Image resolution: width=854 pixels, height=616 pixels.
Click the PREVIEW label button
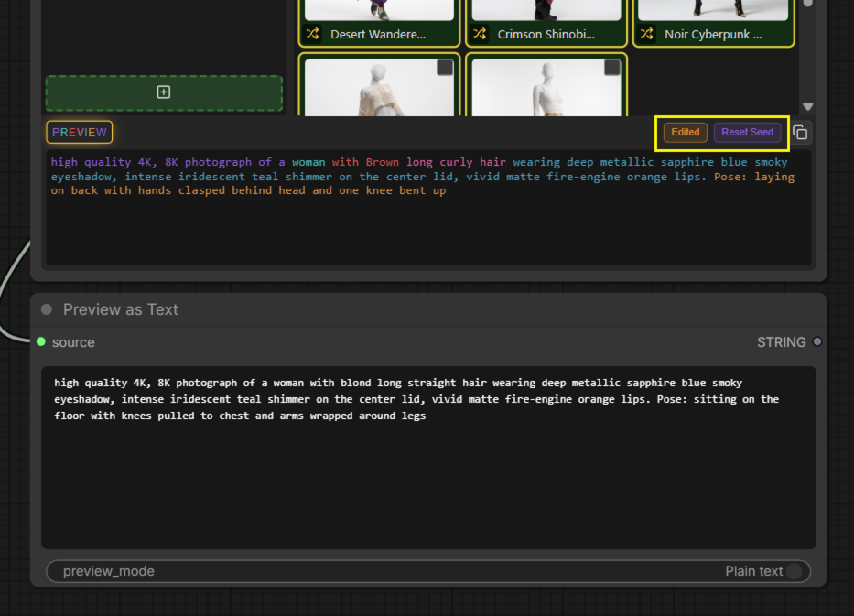80,133
